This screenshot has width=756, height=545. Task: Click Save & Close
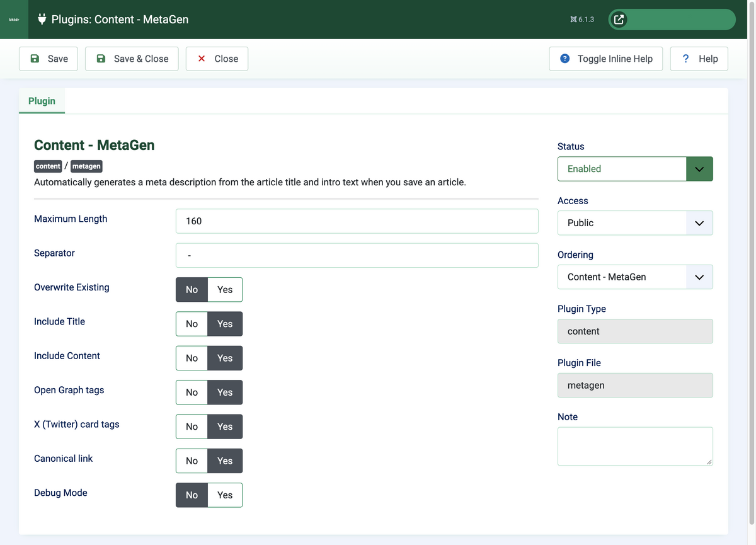coord(132,59)
